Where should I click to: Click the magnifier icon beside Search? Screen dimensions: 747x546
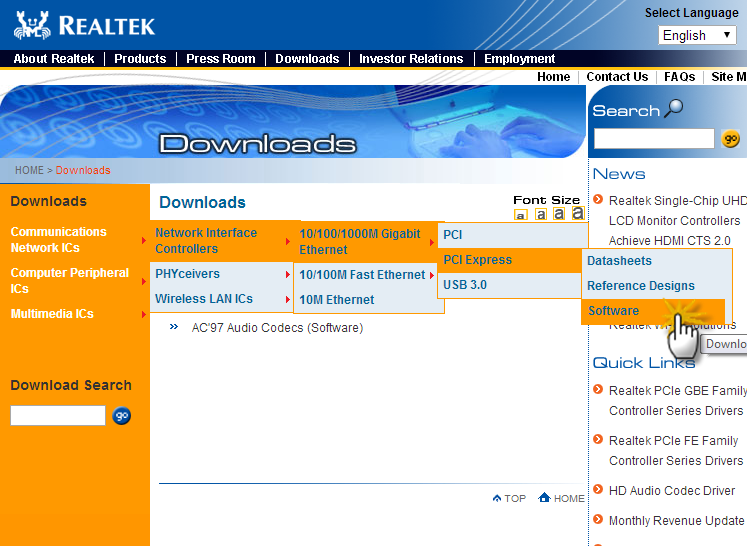[674, 108]
